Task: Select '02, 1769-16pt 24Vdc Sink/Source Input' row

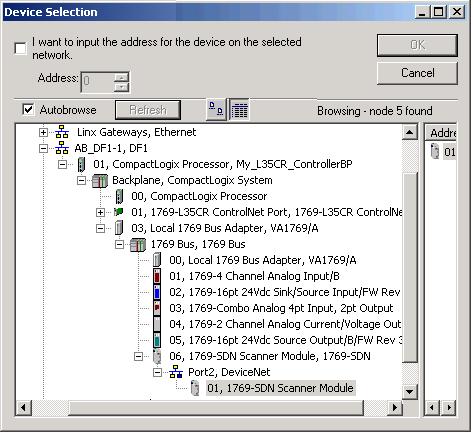Action: tap(284, 292)
